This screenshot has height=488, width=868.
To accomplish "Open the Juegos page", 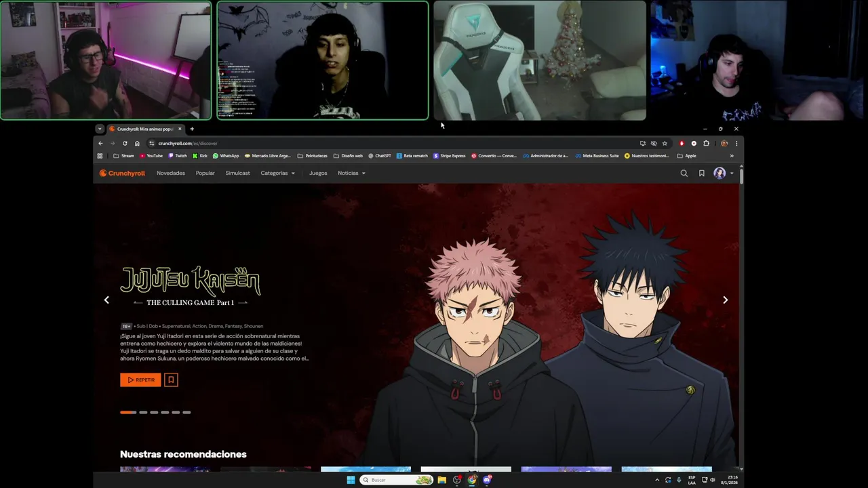I will 318,174.
